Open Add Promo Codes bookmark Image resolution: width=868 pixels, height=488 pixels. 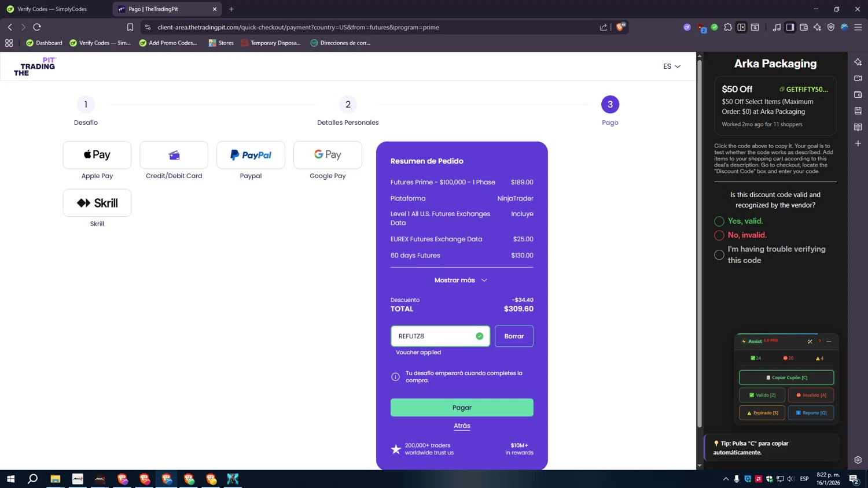coord(168,43)
